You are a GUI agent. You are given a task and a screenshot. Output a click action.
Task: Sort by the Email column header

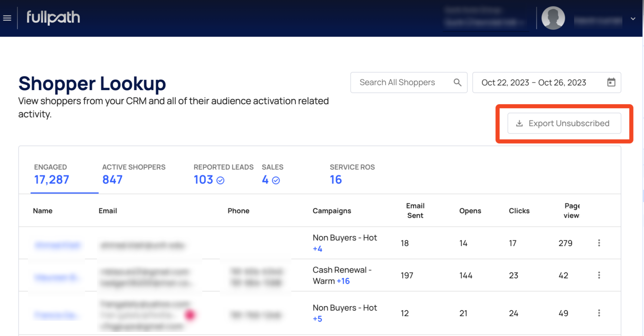pyautogui.click(x=108, y=211)
